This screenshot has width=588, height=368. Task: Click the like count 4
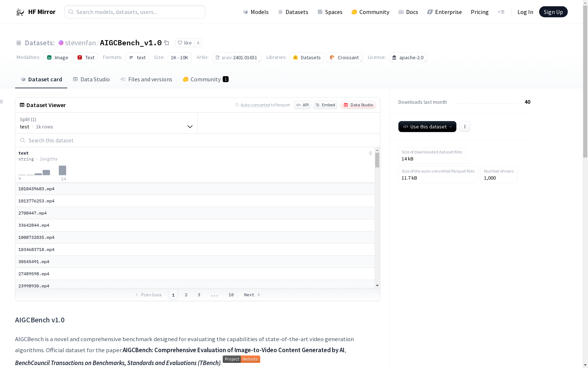[198, 43]
